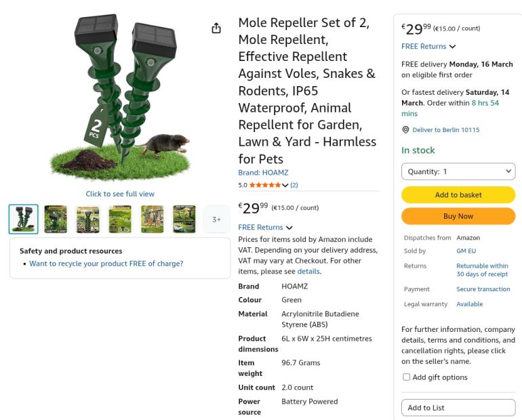Enable the Add gift options checkbox
This screenshot has height=420, width=522.
point(407,377)
